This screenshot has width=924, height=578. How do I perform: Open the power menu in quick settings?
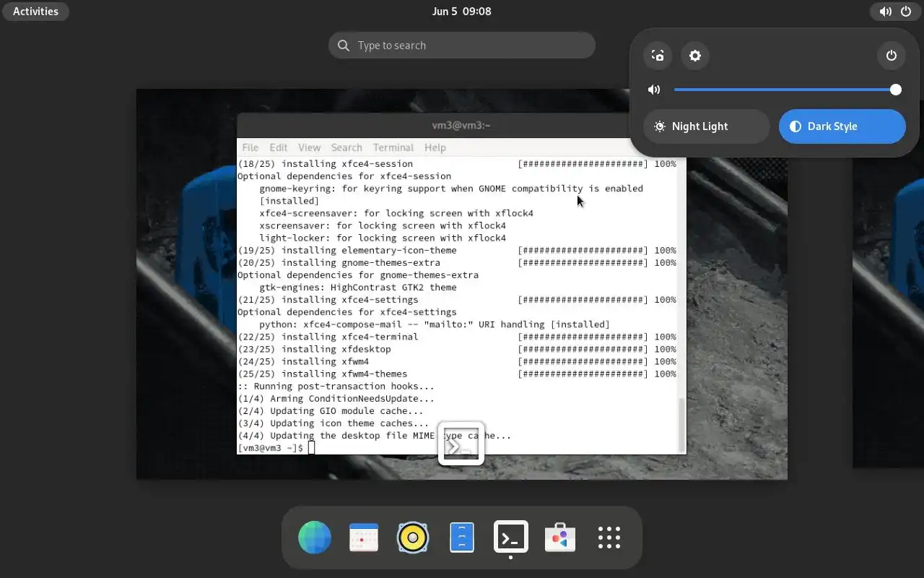pos(892,56)
